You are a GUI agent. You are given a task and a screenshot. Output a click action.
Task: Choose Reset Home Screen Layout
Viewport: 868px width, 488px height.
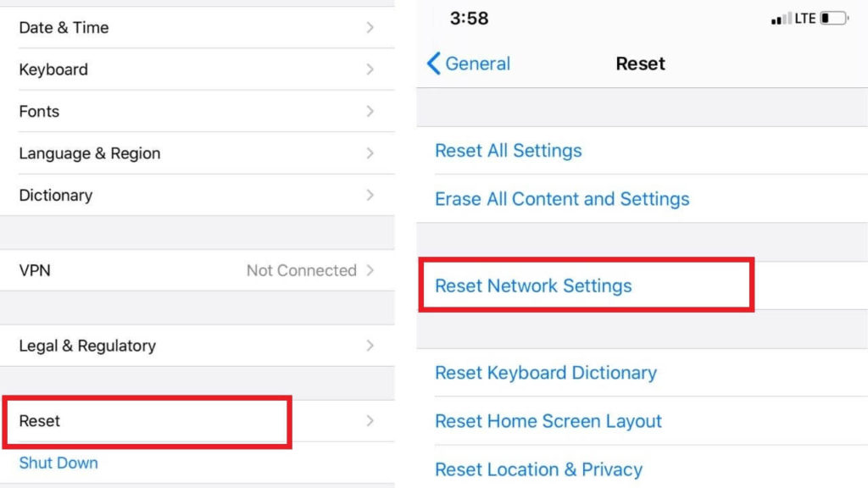pos(548,421)
